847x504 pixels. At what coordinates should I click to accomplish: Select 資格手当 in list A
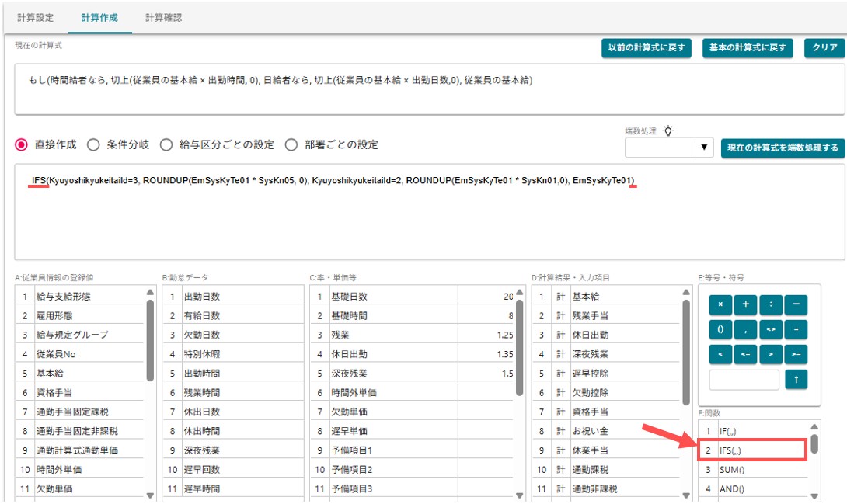click(x=80, y=392)
